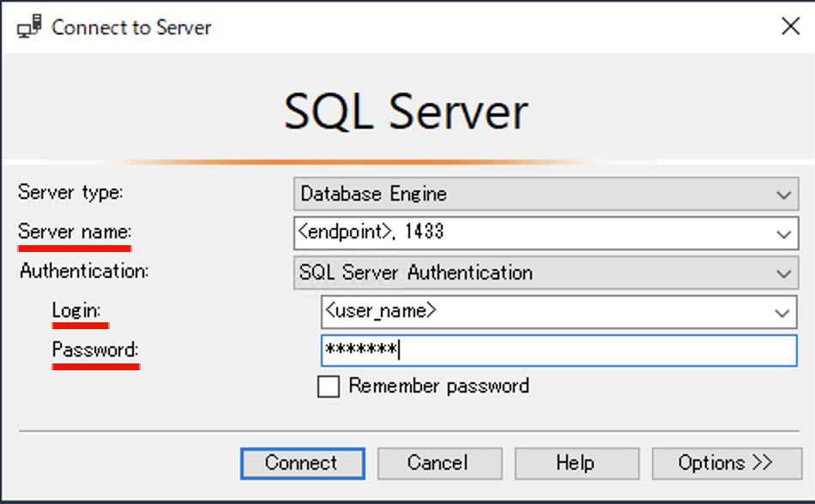Click the underlined Login label

tap(77, 311)
